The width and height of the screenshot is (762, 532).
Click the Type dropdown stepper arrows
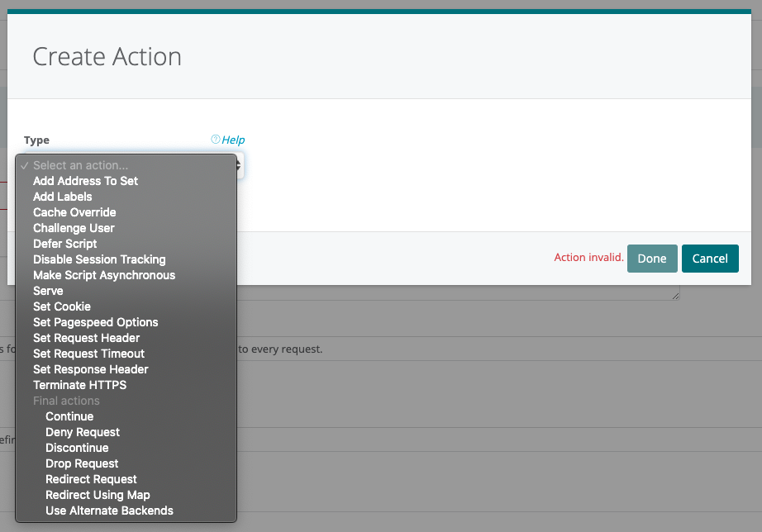tap(239, 165)
